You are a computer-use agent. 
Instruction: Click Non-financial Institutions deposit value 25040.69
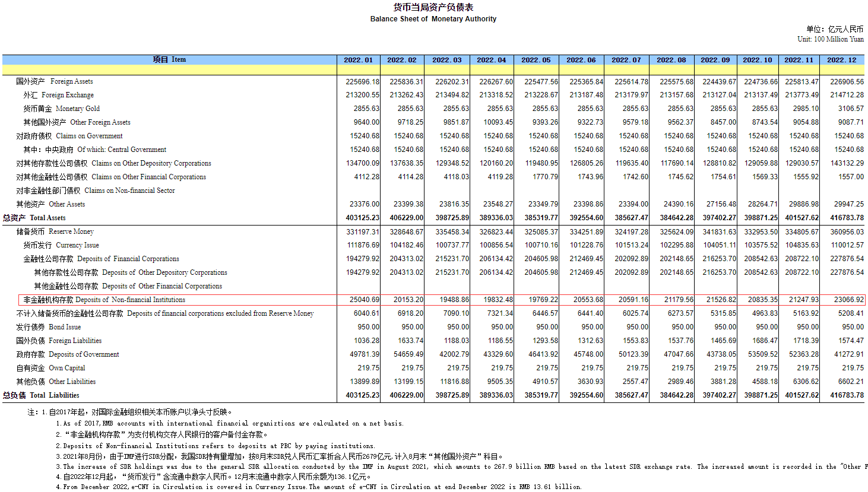[x=364, y=300]
